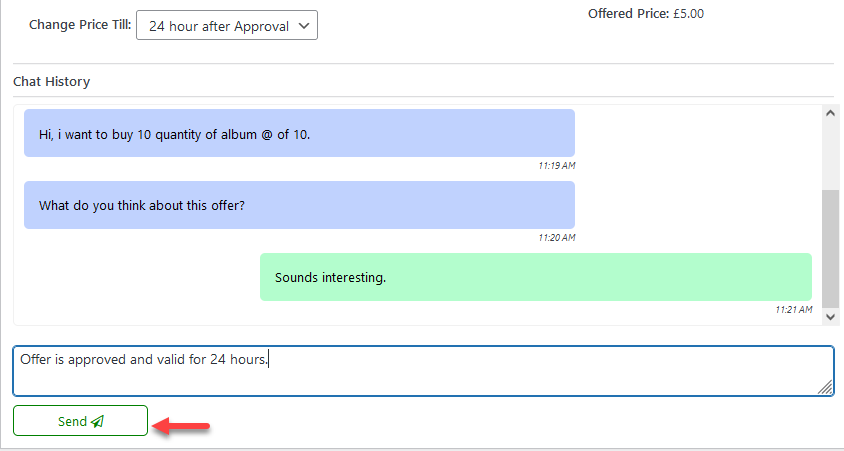Focus the message text area

[422, 371]
